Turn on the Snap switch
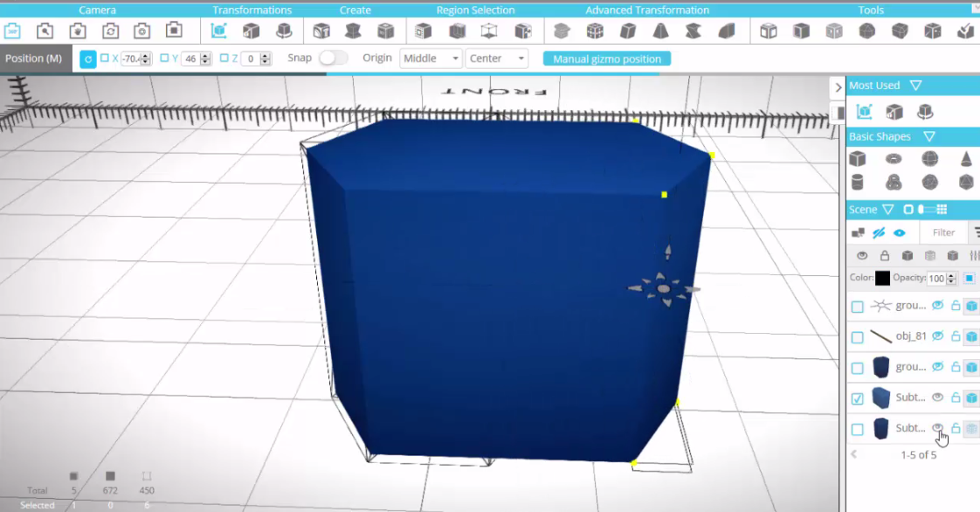Viewport: 980px width, 512px height. (x=333, y=59)
